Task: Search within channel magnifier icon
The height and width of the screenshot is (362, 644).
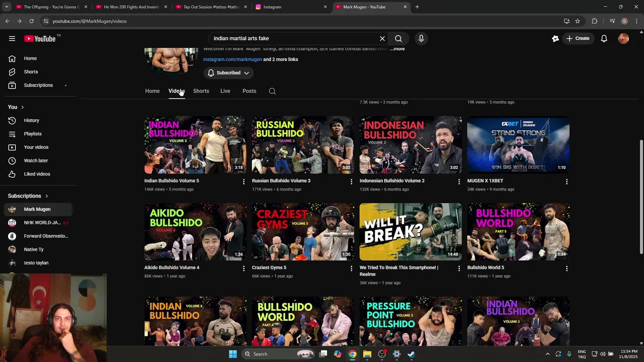Action: [272, 91]
